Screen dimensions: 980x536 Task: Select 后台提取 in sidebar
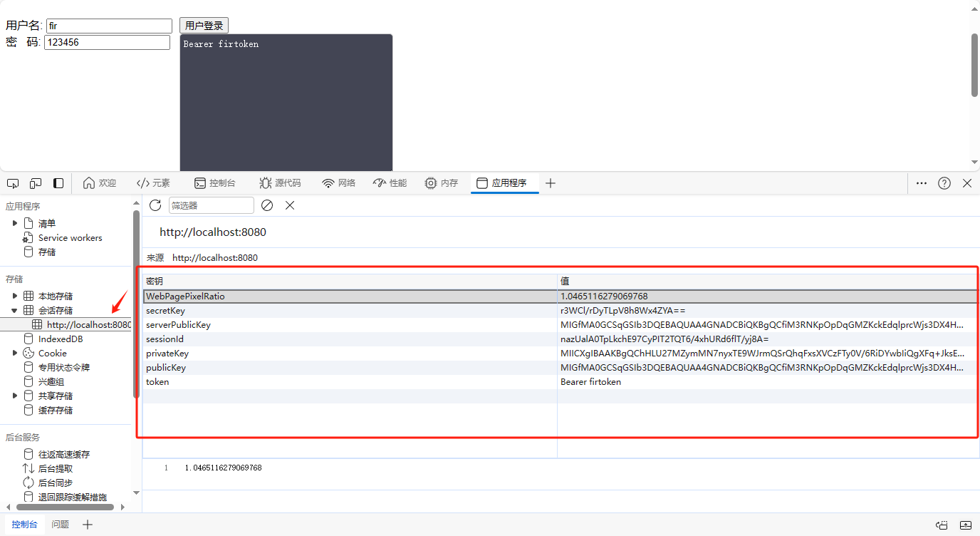[x=56, y=468]
